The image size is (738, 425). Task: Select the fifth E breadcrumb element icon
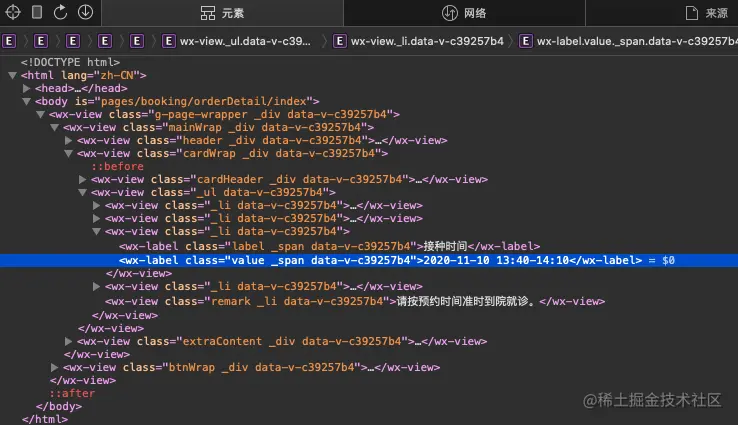[137, 41]
